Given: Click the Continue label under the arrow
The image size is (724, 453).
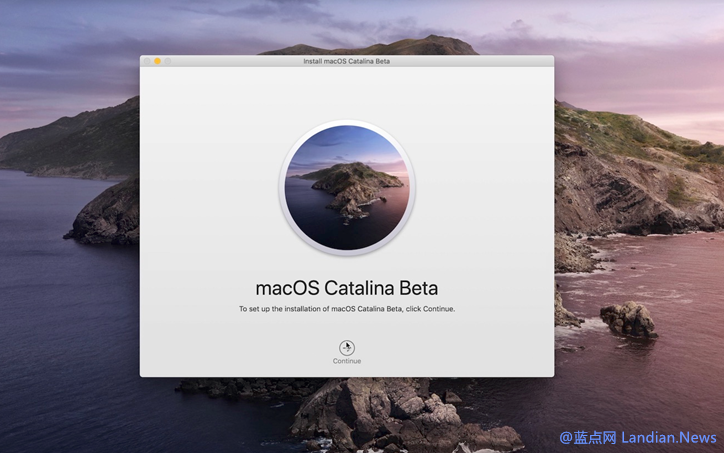Looking at the screenshot, I should click(x=347, y=361).
